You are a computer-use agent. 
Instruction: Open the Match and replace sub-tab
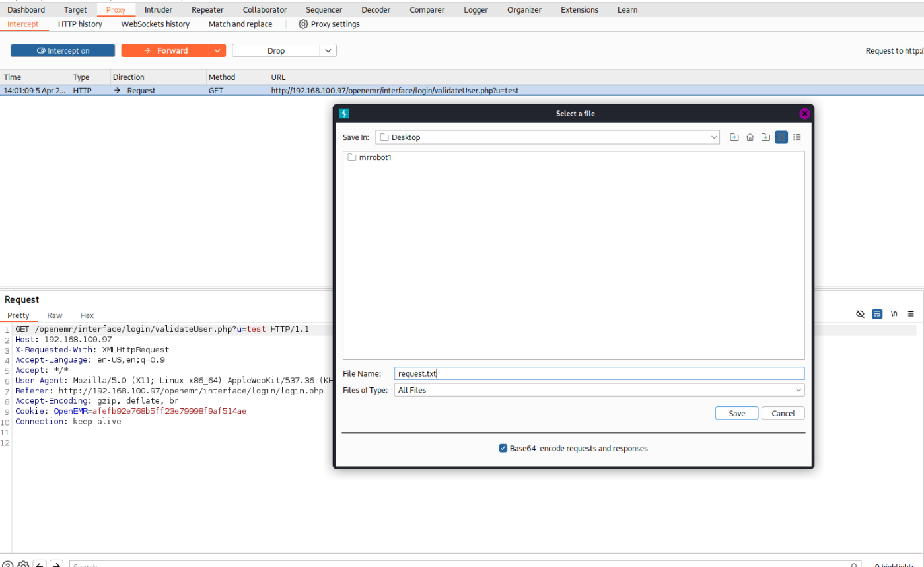(x=240, y=24)
